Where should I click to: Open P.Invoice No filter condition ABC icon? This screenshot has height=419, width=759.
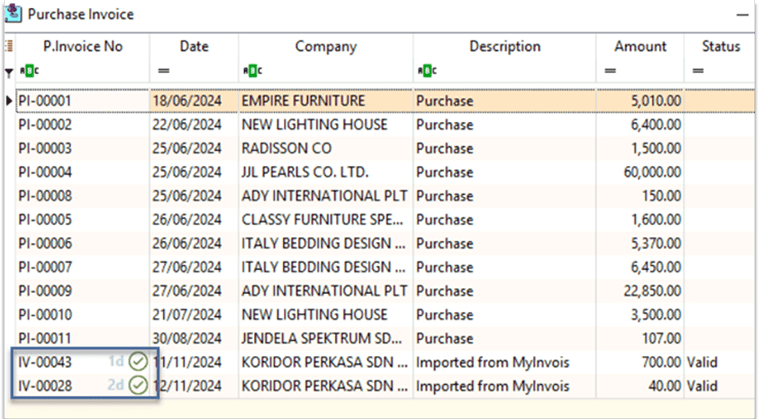click(29, 71)
